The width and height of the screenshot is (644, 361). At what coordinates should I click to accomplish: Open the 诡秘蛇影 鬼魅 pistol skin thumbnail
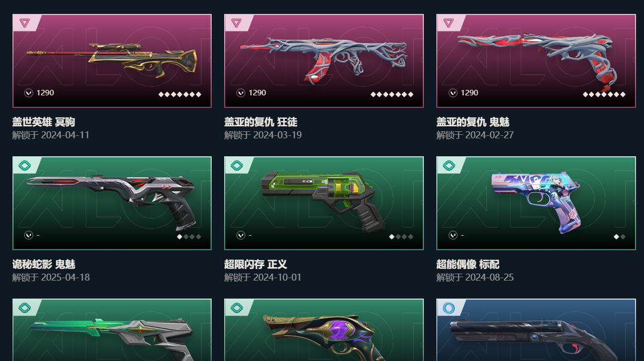(112, 203)
